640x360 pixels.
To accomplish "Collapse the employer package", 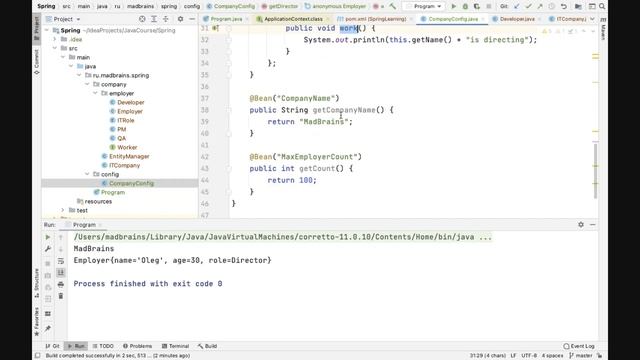I will (96, 93).
